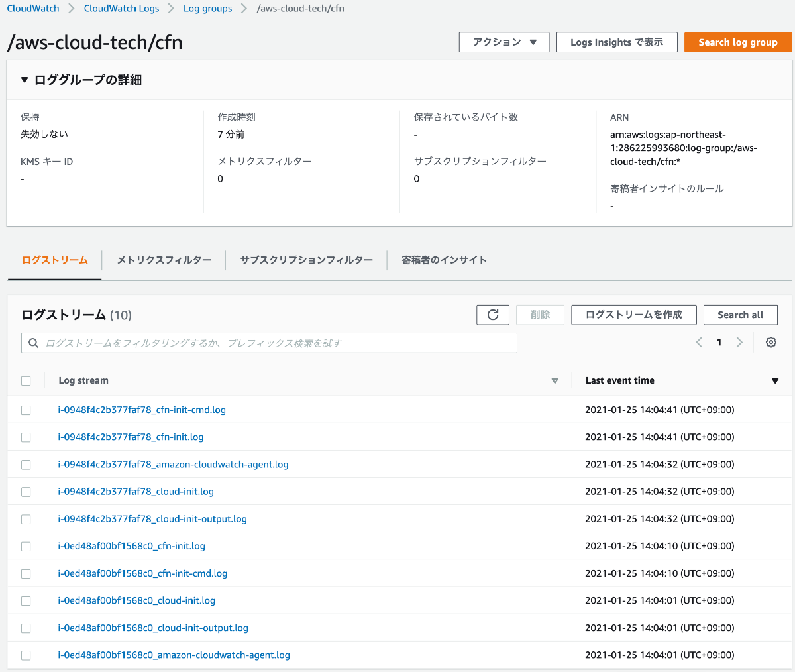This screenshot has height=672, width=795.
Task: Click page number 1 in pagination
Action: (719, 343)
